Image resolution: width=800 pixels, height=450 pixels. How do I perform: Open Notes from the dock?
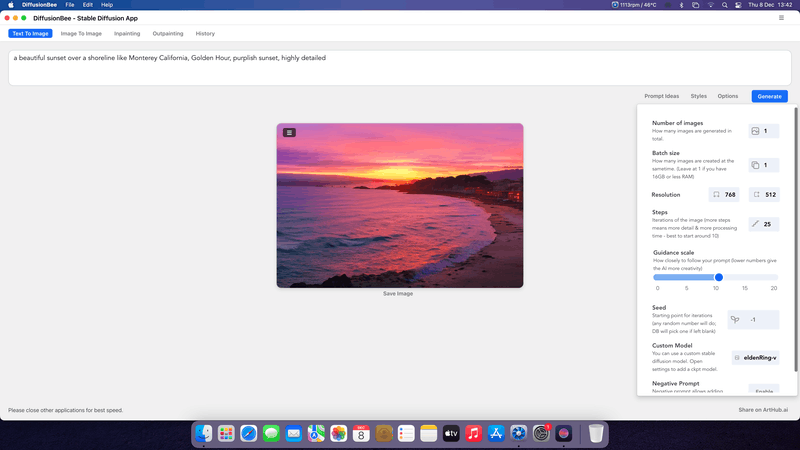click(429, 434)
